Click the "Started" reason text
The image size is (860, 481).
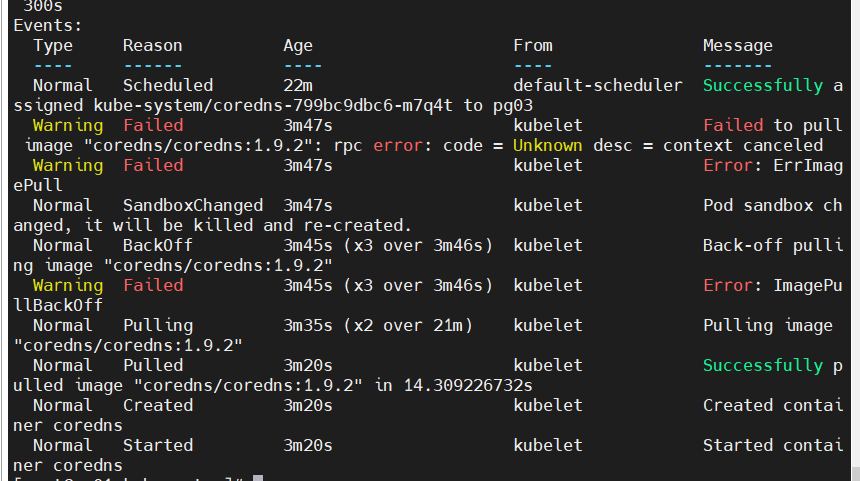tap(158, 445)
